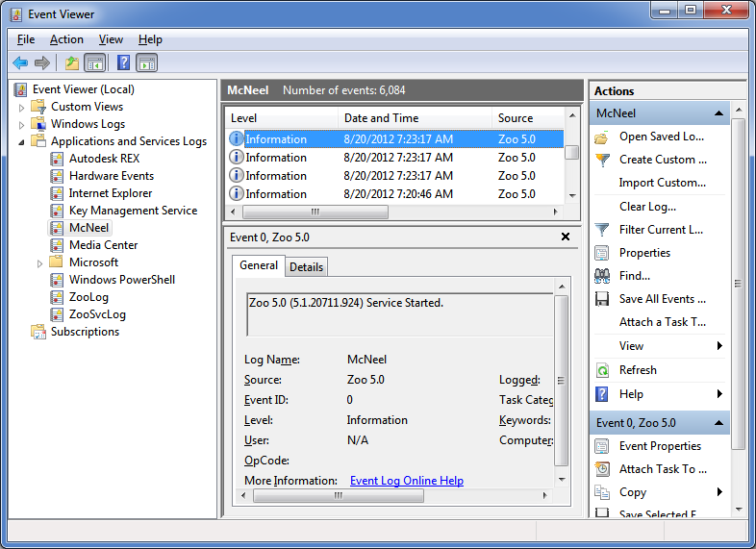Click the Autodesk REX log icon
Viewport: 756px width, 549px height.
coord(57,159)
